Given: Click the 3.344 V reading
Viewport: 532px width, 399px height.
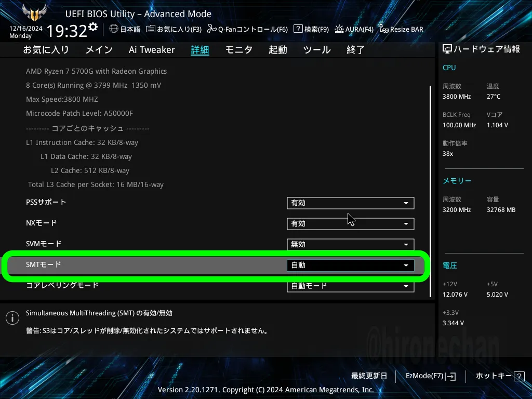Looking at the screenshot, I should tap(453, 323).
